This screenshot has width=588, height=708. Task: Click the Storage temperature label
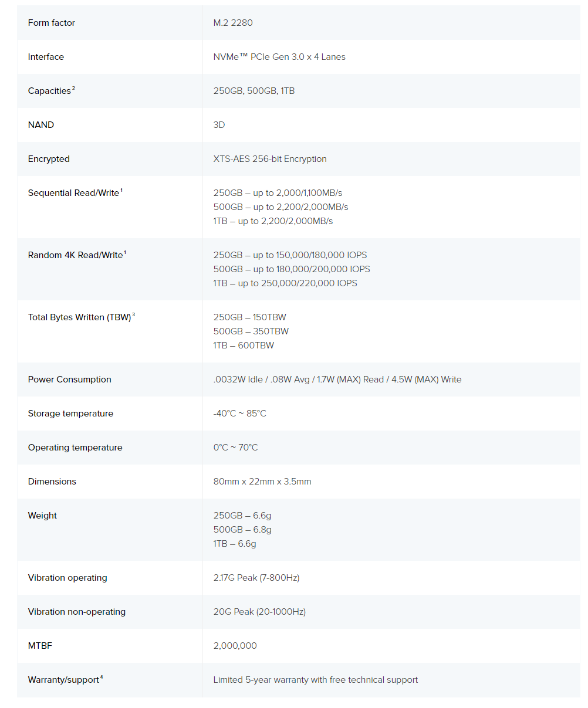tap(70, 414)
